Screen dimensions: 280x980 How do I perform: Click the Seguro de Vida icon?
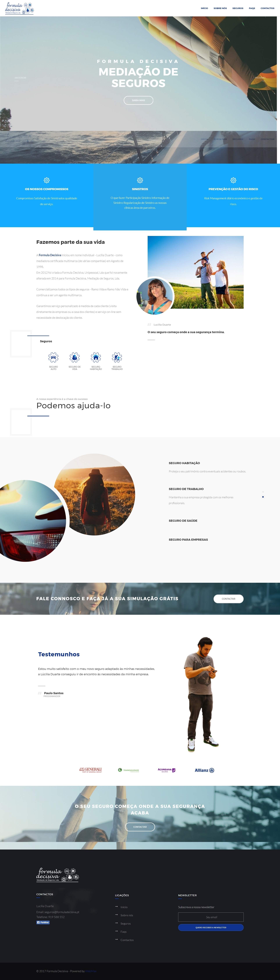75,357
